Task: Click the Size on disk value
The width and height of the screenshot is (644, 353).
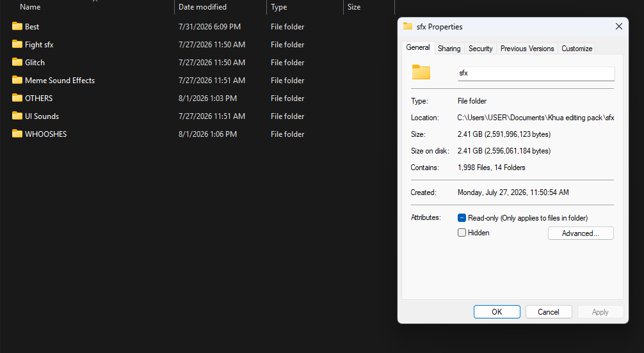Action: [x=504, y=151]
